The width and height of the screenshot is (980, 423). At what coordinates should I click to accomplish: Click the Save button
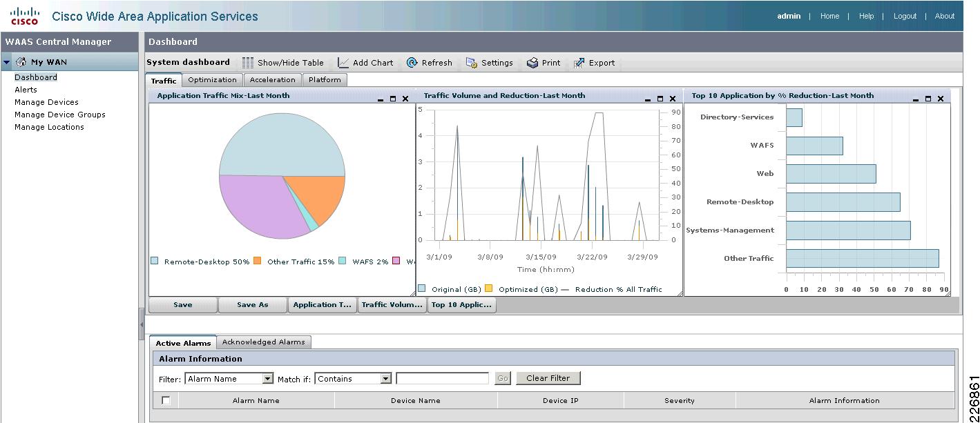click(183, 305)
